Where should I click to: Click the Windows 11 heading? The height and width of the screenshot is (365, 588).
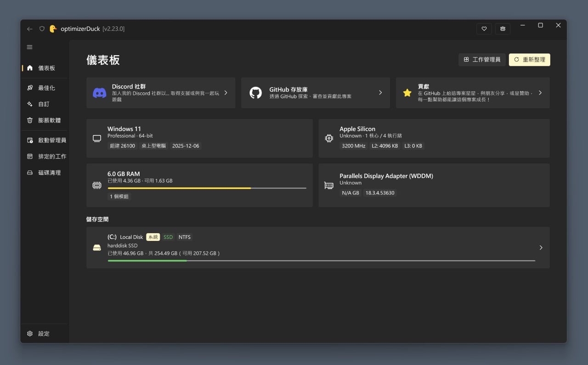coord(124,129)
